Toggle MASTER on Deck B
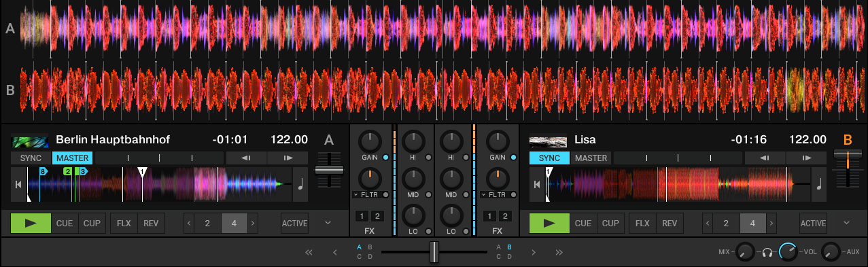Image resolution: width=868 pixels, height=267 pixels. pos(591,158)
